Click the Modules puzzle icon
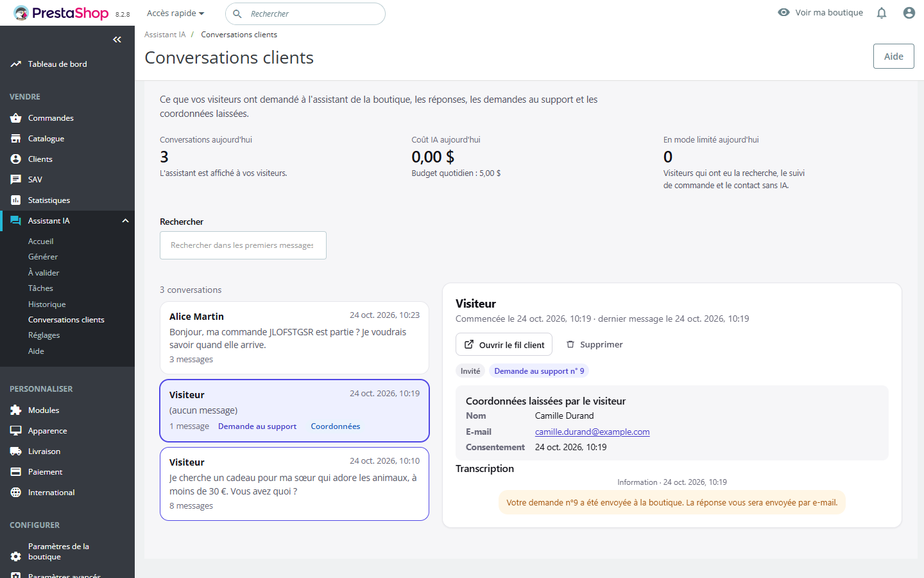 pos(16,410)
